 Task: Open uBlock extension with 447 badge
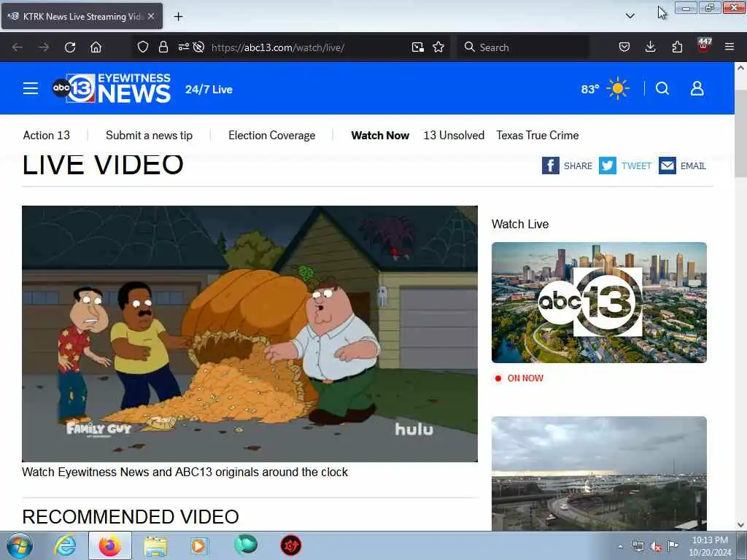[704, 46]
